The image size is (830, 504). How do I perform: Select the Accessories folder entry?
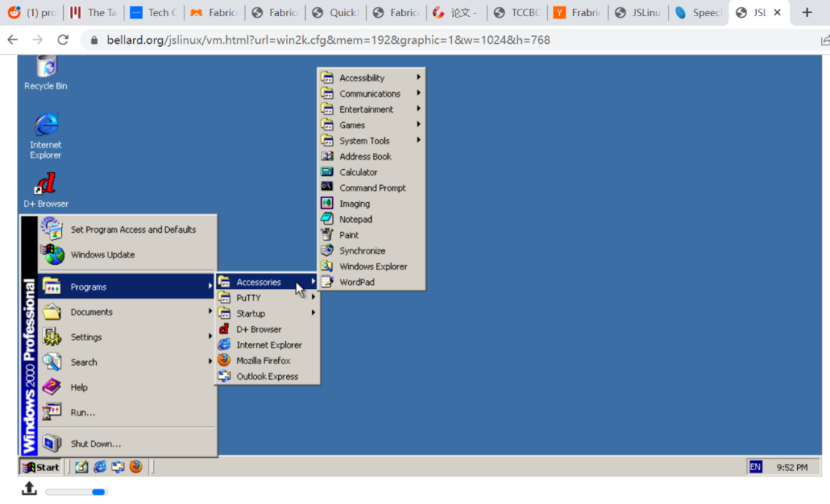267,282
